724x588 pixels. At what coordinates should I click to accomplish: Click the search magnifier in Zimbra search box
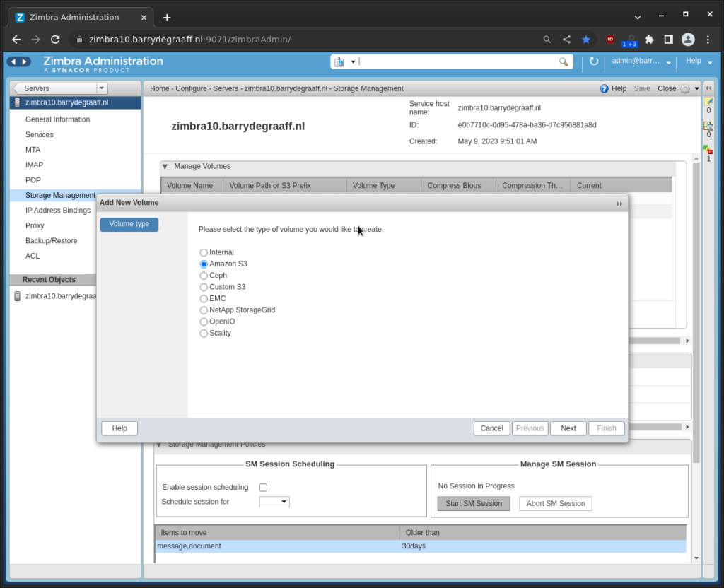[564, 62]
